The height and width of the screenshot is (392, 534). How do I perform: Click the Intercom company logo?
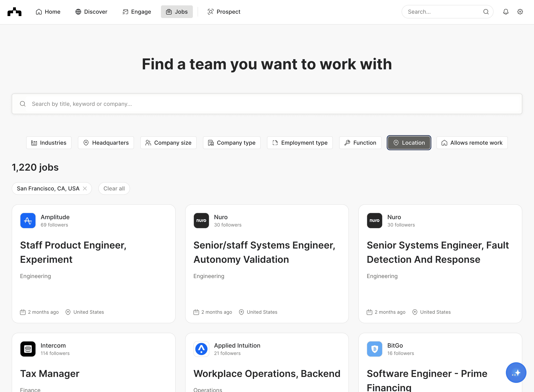pos(28,349)
